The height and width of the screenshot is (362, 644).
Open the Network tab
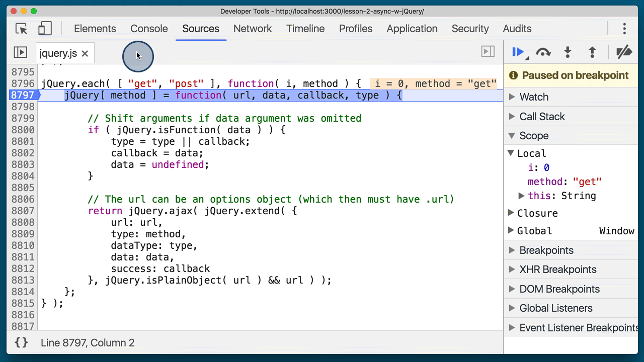[x=253, y=29]
